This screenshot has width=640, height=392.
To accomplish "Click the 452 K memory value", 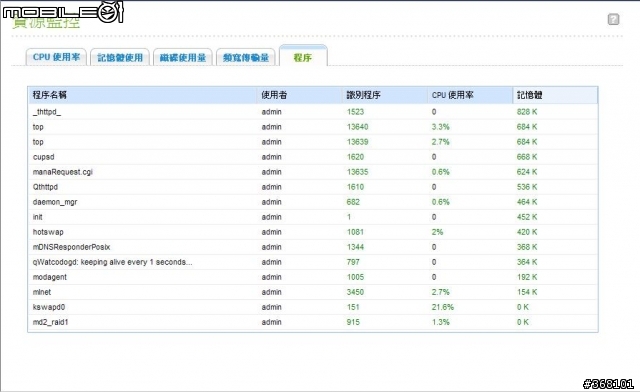I will point(527,217).
